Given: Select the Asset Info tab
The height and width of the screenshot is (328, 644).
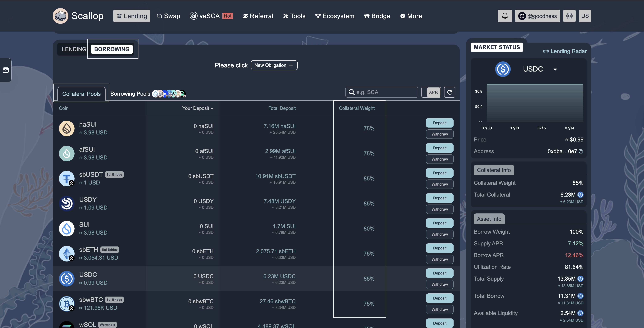Looking at the screenshot, I should tap(489, 219).
